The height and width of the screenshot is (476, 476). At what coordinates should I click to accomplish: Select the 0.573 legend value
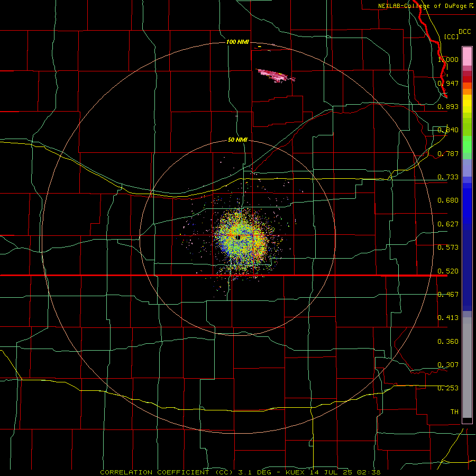pyautogui.click(x=448, y=248)
